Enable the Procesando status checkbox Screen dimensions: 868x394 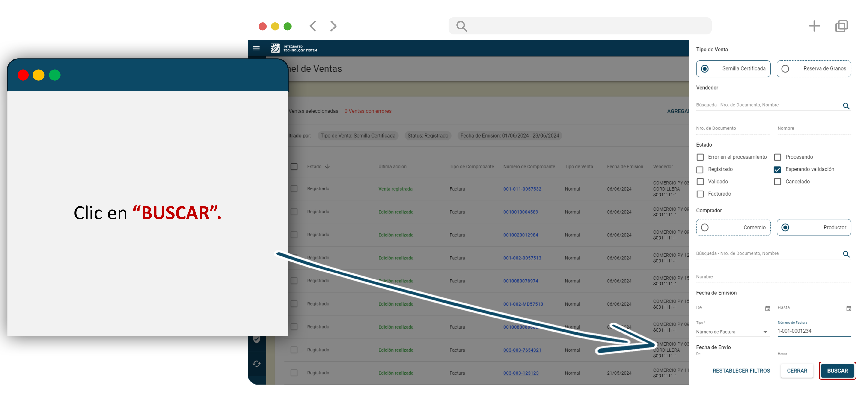[777, 157]
